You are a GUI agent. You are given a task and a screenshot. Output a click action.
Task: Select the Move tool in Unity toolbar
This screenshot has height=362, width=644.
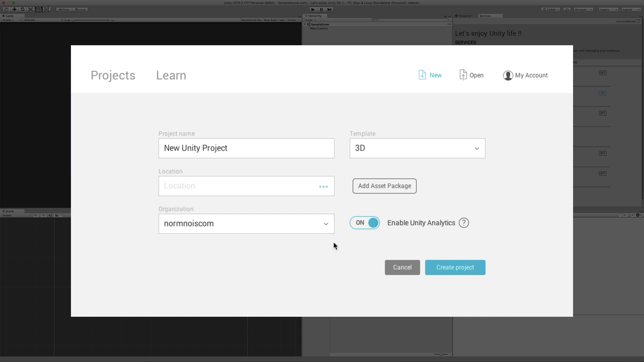pyautogui.click(x=14, y=10)
